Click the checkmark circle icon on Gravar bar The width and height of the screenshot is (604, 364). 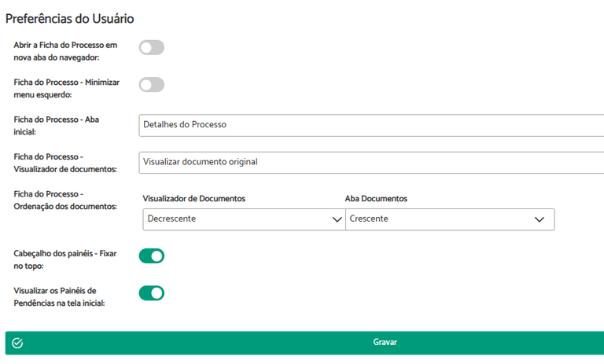click(x=17, y=343)
